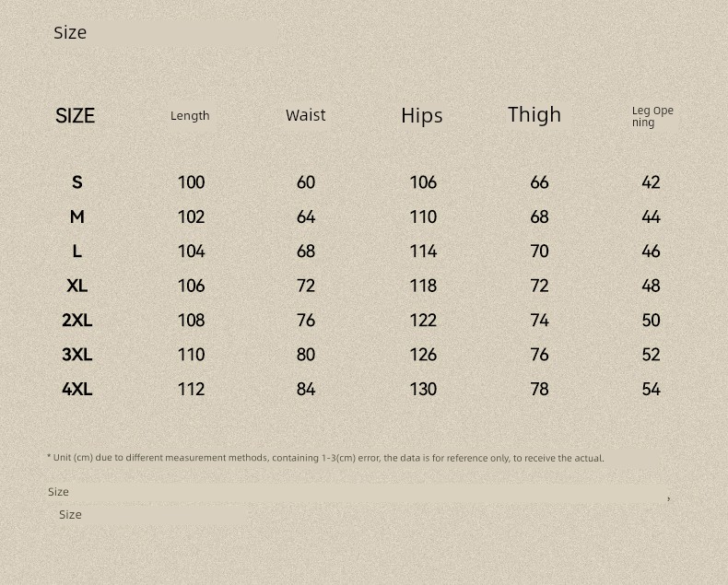Select the 60 waist value for S
The image size is (728, 585).
[x=306, y=182]
